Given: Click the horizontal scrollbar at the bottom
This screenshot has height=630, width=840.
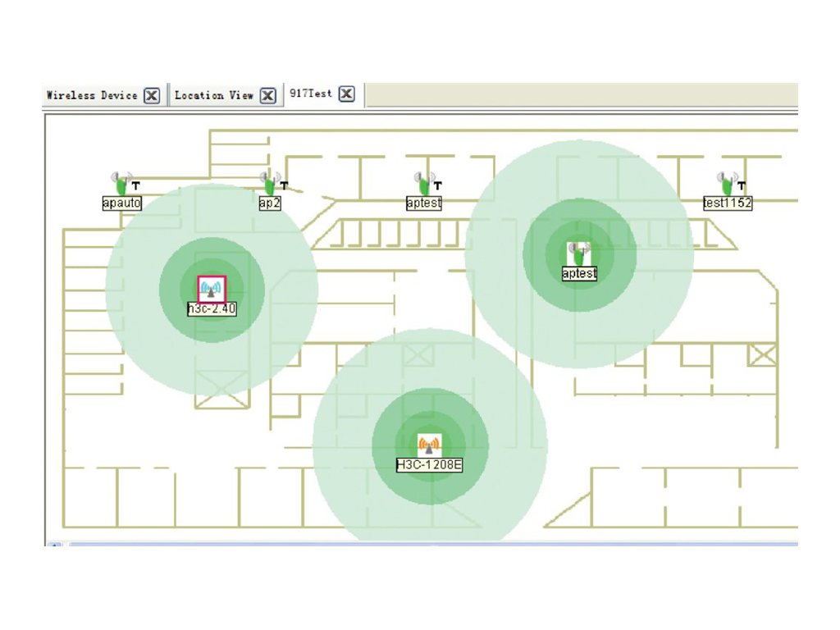Looking at the screenshot, I should pos(410,542).
